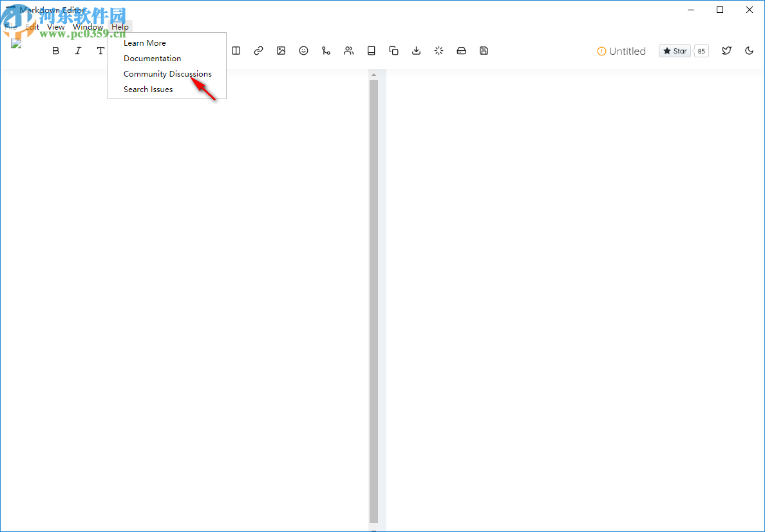Open the emoji picker icon
The height and width of the screenshot is (532, 765).
[303, 50]
